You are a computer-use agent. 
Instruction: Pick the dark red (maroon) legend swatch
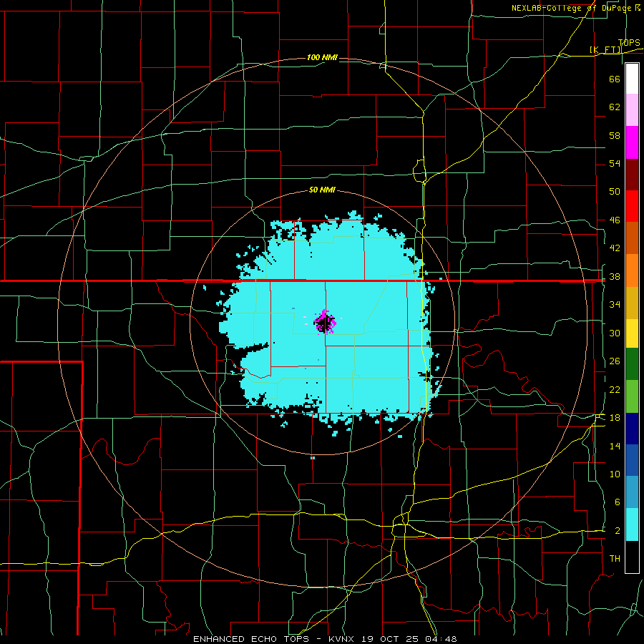point(632,174)
